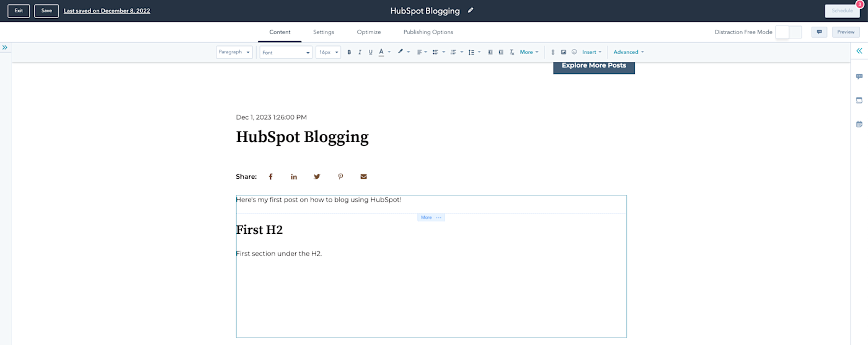The image size is (868, 345).
Task: Toggle Distraction Free Mode switch
Action: tap(789, 32)
